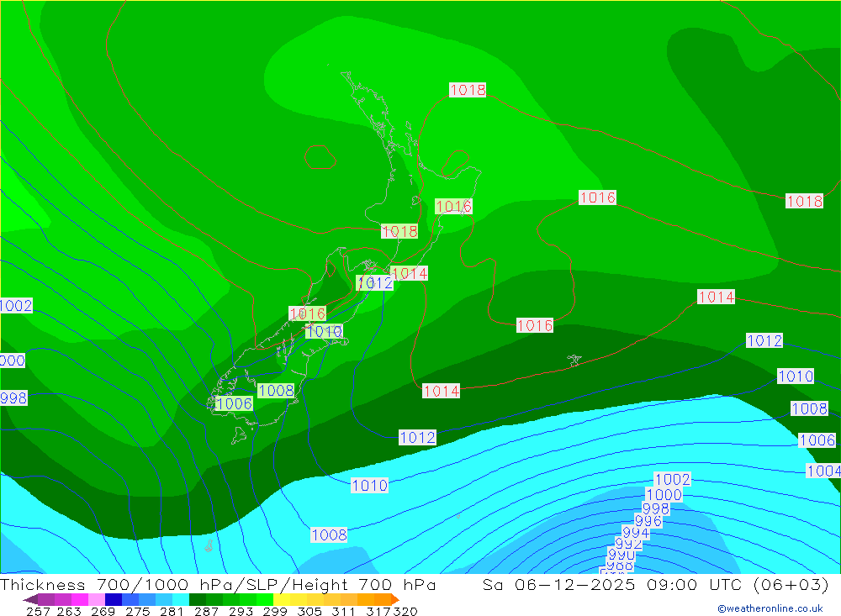Screen dimensions: 841x616
Task: Click the bright yellow legend swatch
Action: point(282,599)
